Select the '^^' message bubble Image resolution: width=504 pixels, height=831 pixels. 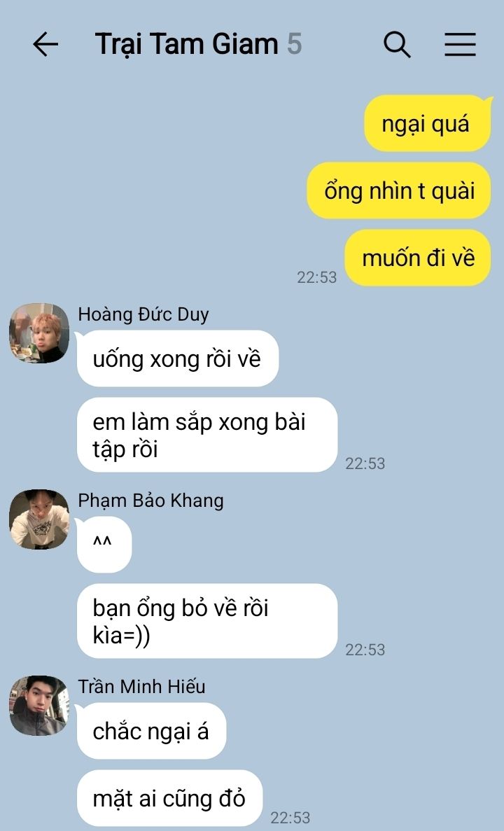pos(104,545)
